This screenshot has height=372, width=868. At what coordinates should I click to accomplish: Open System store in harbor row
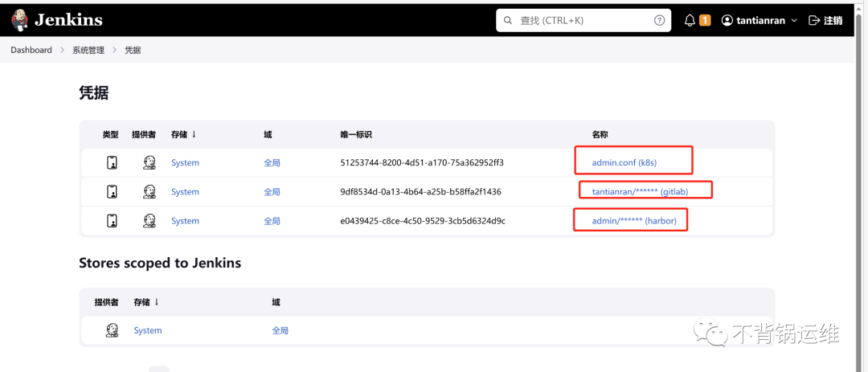(185, 221)
